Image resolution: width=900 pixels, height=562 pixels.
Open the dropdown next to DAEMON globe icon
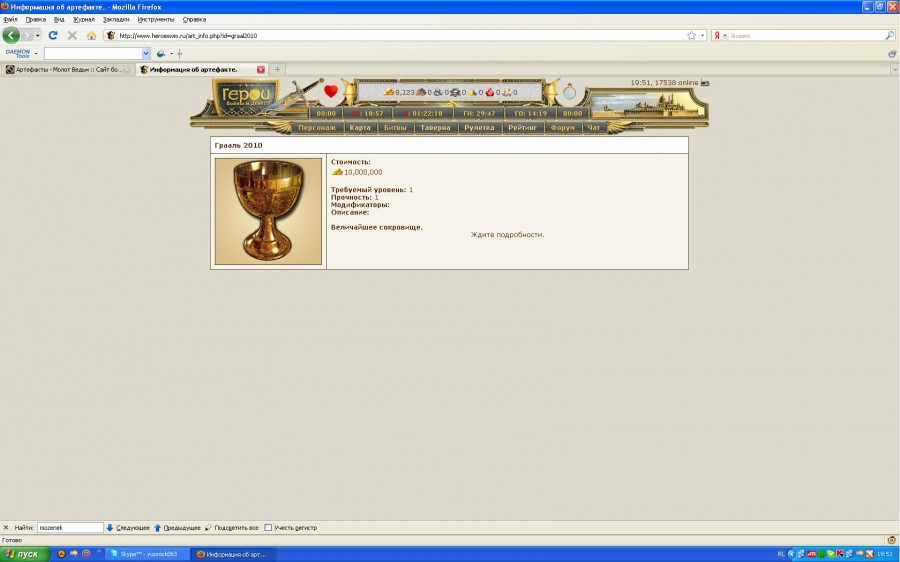coord(171,53)
